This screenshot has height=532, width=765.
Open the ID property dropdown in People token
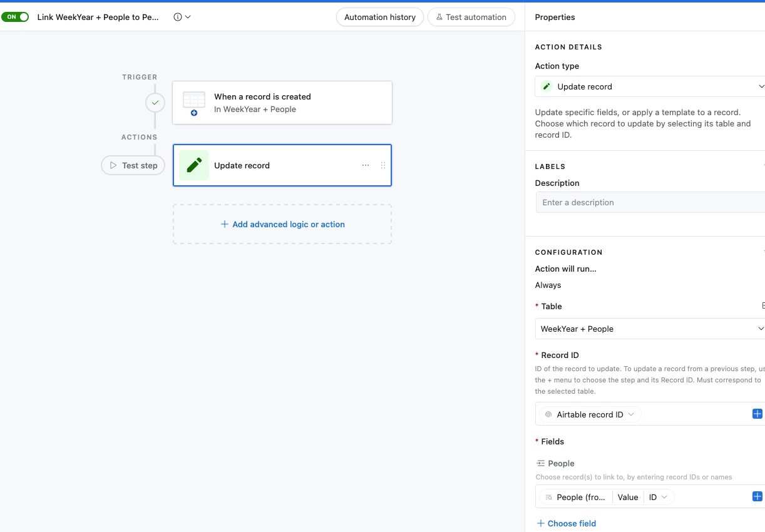658,497
